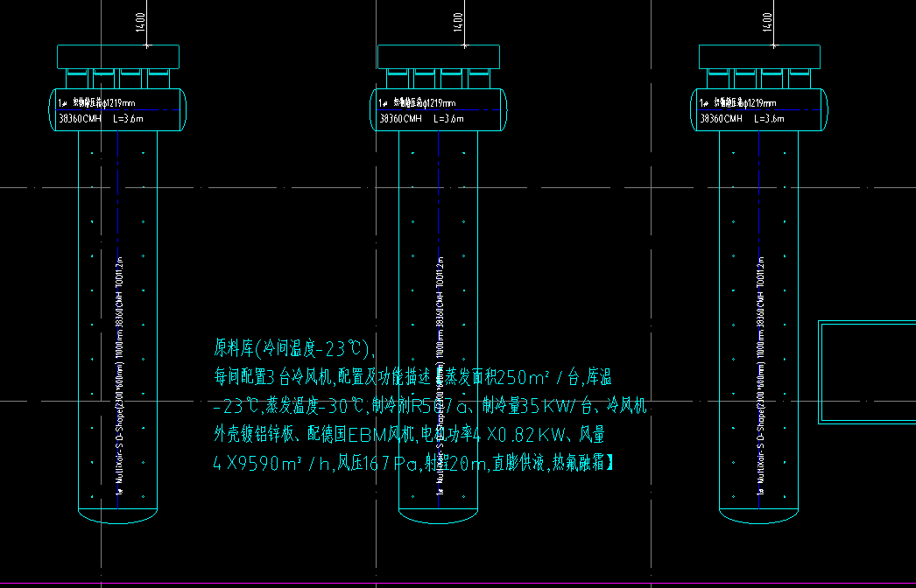The width and height of the screenshot is (916, 588).
Task: Select the text line starting with 每间配置3台冷风机
Action: click(412, 378)
